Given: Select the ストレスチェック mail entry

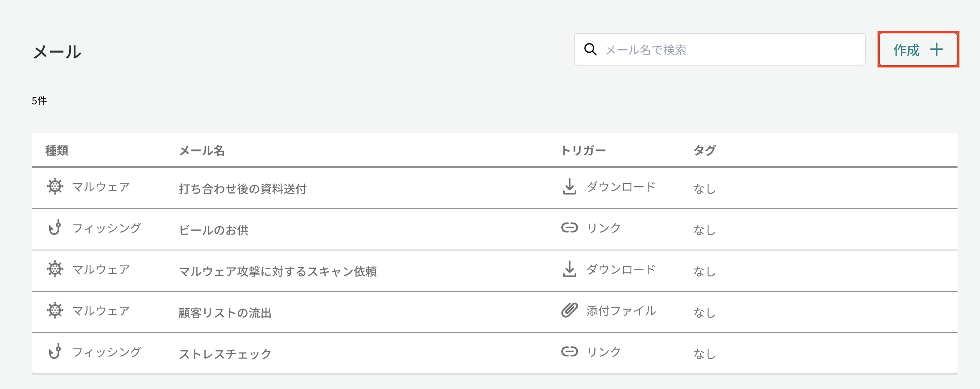Looking at the screenshot, I should pos(225,354).
